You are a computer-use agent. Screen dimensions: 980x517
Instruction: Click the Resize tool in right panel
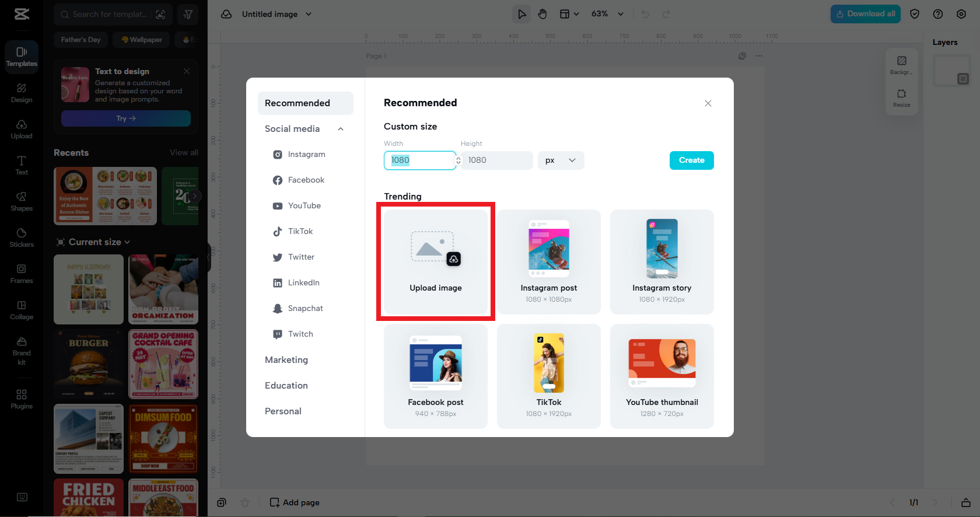pyautogui.click(x=901, y=97)
